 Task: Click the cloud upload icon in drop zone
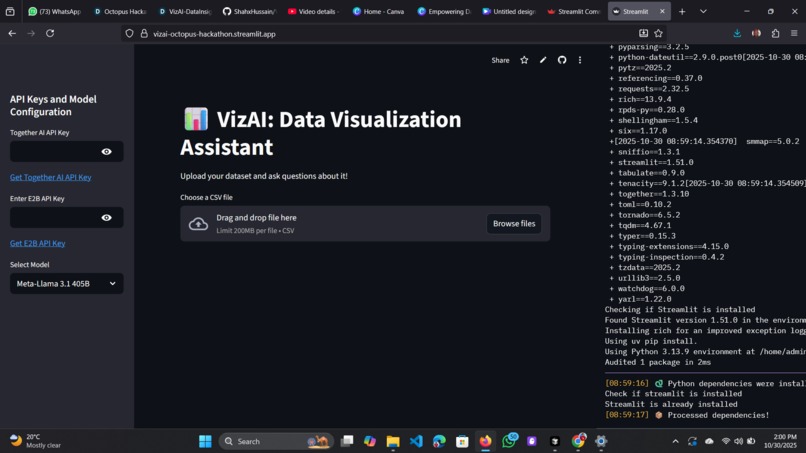click(x=198, y=224)
